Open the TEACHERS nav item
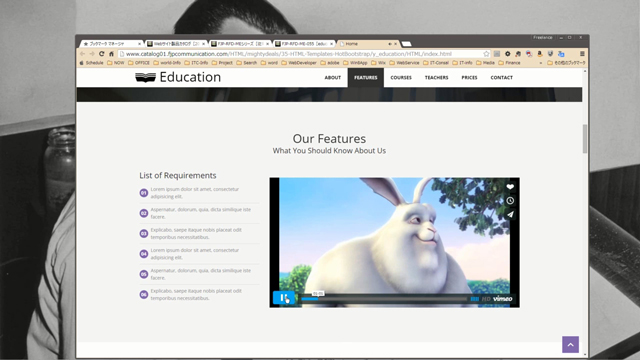 pos(436,78)
